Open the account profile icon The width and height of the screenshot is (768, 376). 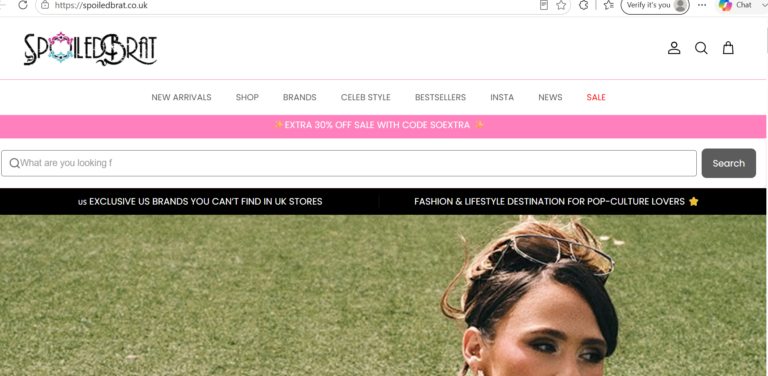(674, 48)
